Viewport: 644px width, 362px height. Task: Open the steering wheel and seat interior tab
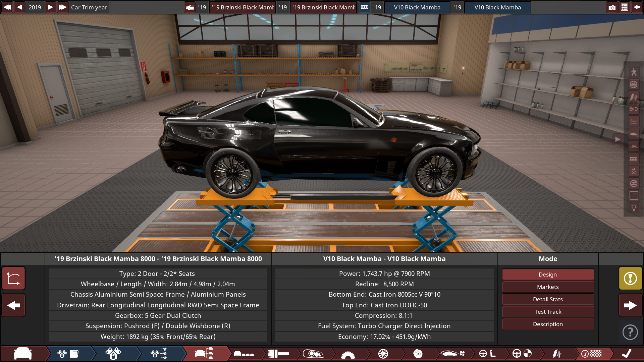487,354
